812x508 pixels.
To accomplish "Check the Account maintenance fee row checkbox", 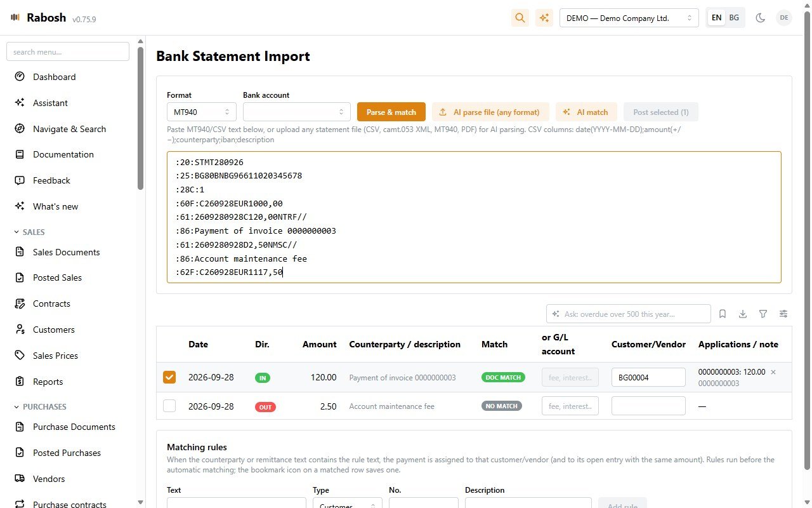I will click(169, 406).
